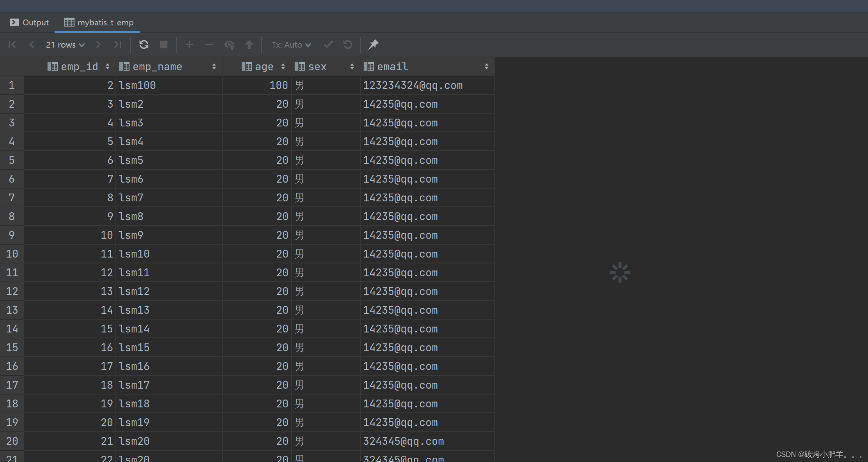
Task: Submit changes to database
Action: point(249,44)
